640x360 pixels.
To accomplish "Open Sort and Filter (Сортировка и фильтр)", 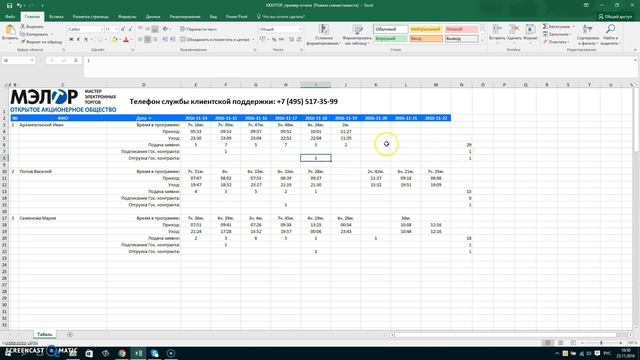I will tap(588, 35).
